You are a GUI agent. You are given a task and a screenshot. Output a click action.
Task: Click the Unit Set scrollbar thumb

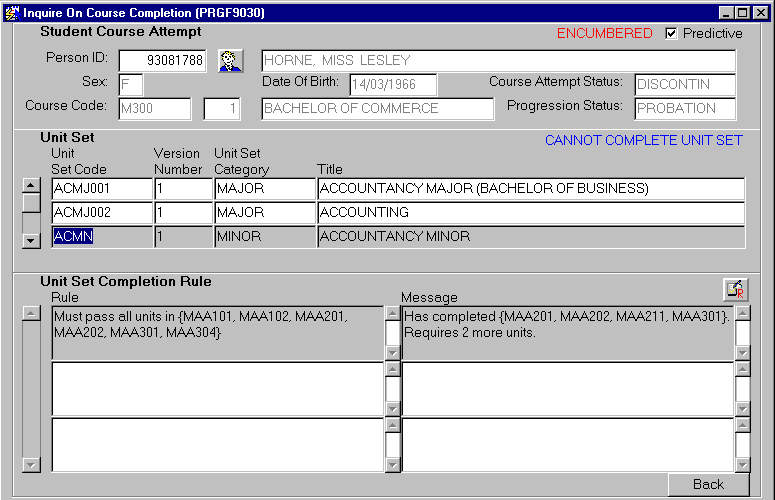(x=31, y=202)
